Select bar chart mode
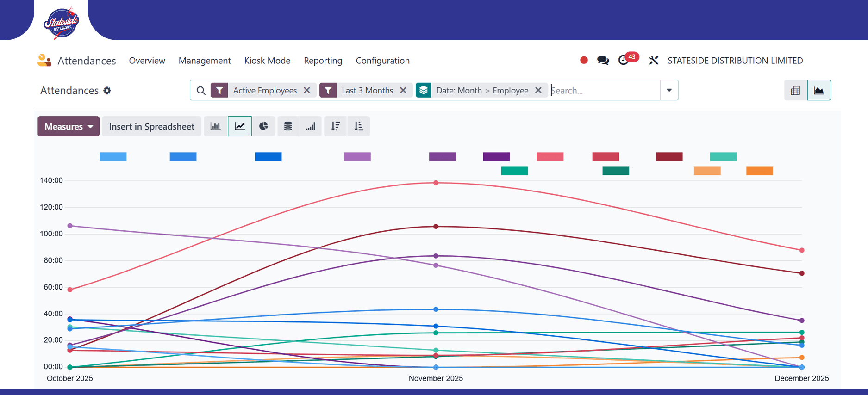 click(216, 126)
